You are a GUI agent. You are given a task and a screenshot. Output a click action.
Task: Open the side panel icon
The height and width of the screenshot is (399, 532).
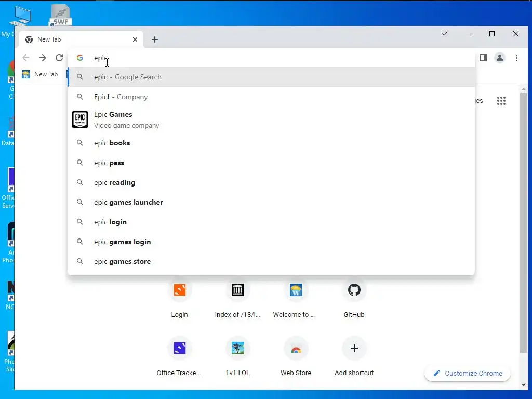[483, 58]
